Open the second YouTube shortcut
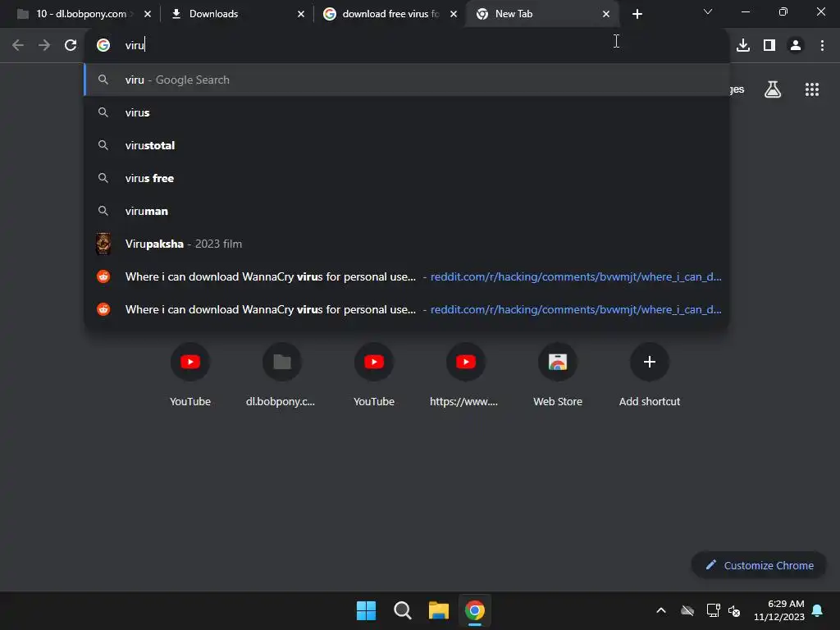Image resolution: width=840 pixels, height=630 pixels. coord(374,375)
